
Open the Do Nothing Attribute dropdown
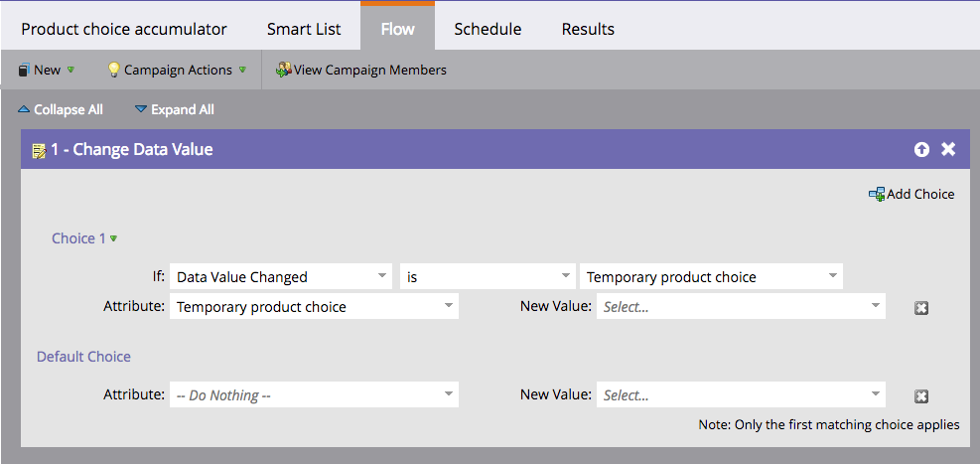[314, 395]
